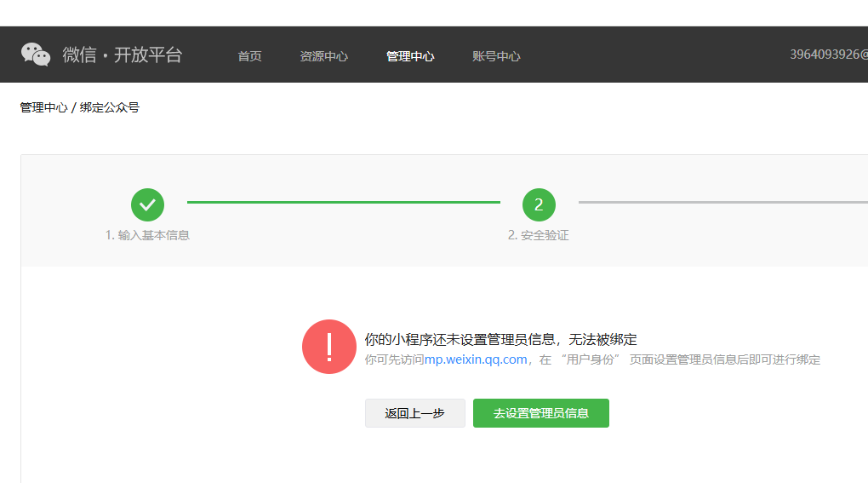Click the account email 3964093926@
Image resolution: width=868 pixels, height=483 pixels.
coord(829,55)
